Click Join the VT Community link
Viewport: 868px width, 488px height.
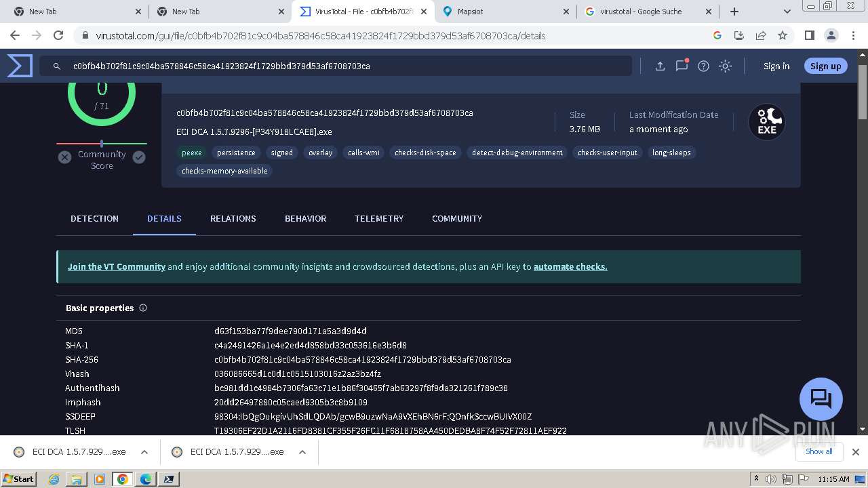117,266
